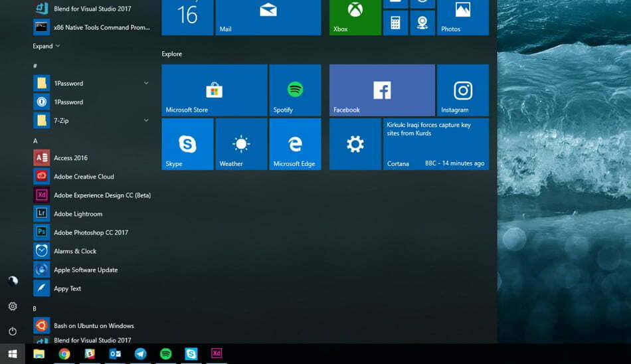The height and width of the screenshot is (364, 631).
Task: Switch to Google Chrome on the taskbar
Action: (x=64, y=353)
